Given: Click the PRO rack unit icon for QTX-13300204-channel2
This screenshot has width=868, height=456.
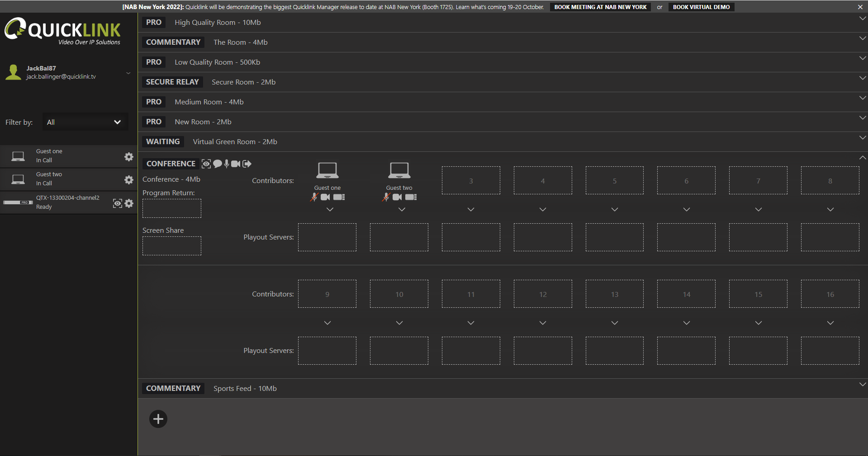Looking at the screenshot, I should tap(18, 202).
